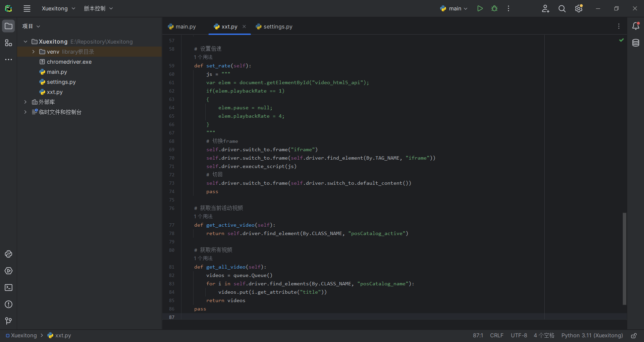The image size is (644, 342).
Task: Open the Services tool window
Action: (x=8, y=271)
